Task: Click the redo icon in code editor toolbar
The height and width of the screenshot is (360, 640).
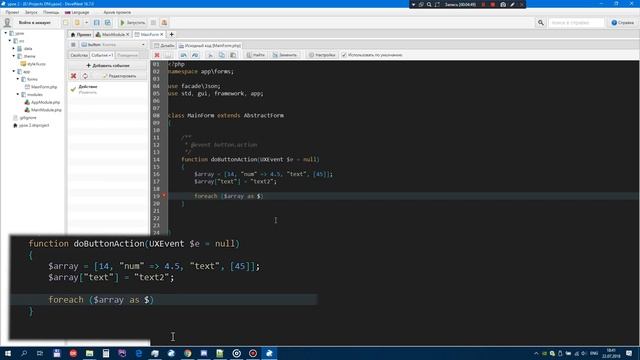Action: 195,55
